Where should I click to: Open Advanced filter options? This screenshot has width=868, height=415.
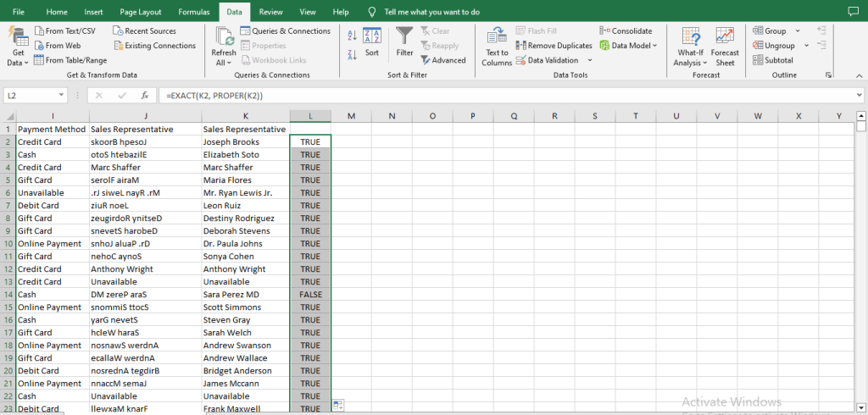coord(442,60)
